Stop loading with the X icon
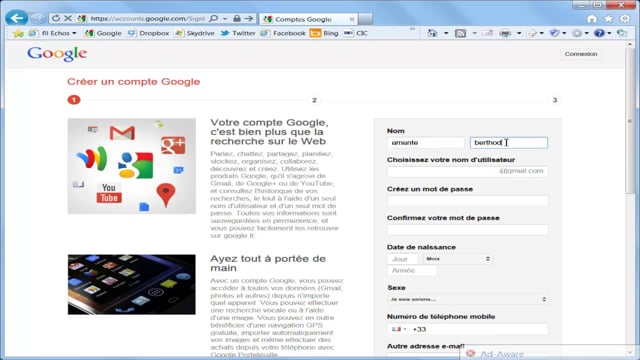Image resolution: width=640 pixels, height=360 pixels. click(x=68, y=18)
